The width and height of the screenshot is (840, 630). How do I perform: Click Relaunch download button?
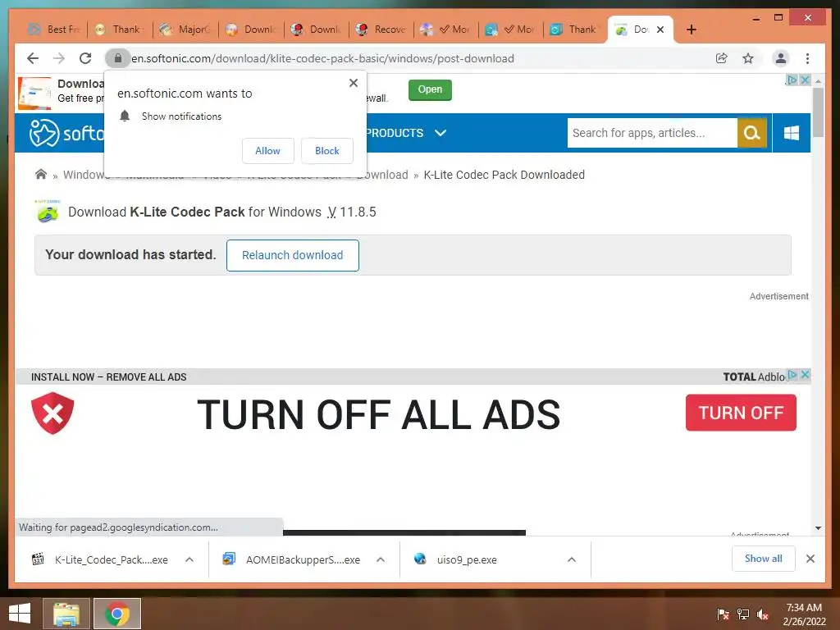(293, 256)
